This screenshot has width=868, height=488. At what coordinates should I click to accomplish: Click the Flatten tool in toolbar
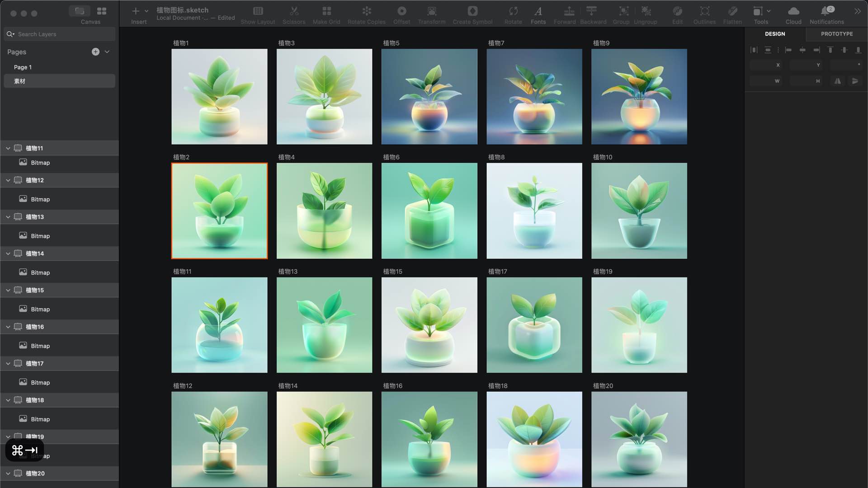[732, 14]
